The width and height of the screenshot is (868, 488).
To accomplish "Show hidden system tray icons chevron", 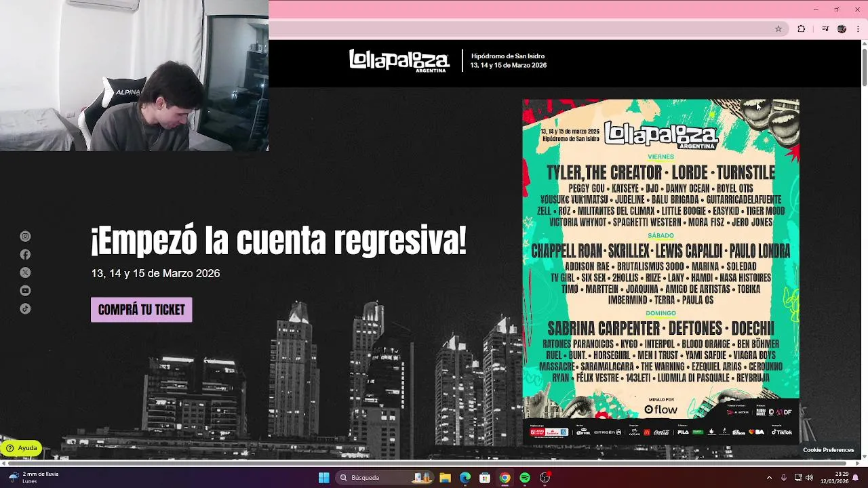I will (x=769, y=478).
